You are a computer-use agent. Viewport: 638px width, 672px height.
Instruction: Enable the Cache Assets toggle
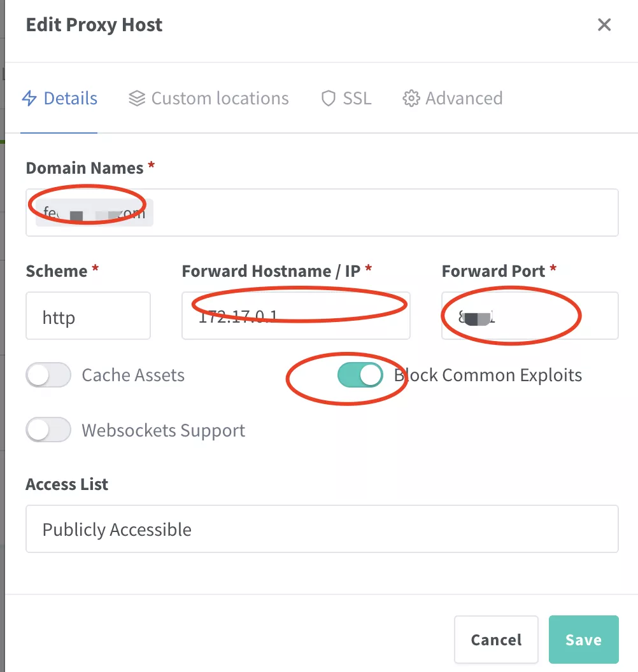pyautogui.click(x=48, y=375)
